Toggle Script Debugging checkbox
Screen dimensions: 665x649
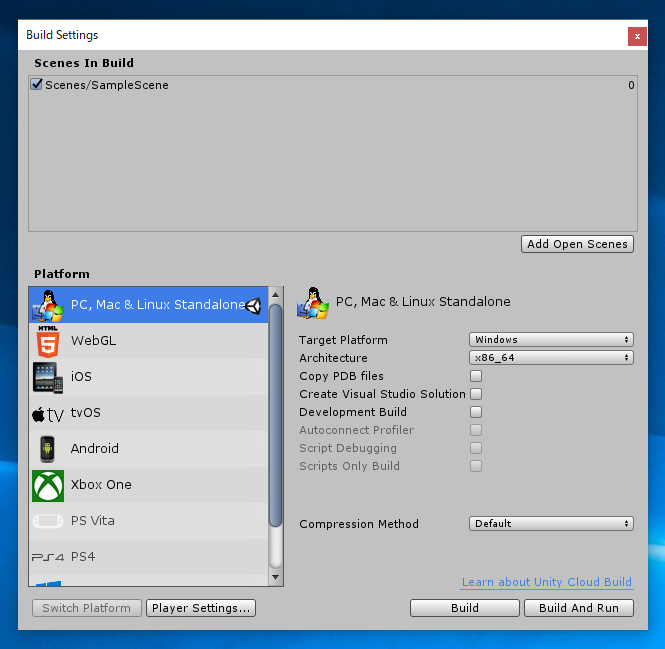[x=476, y=448]
